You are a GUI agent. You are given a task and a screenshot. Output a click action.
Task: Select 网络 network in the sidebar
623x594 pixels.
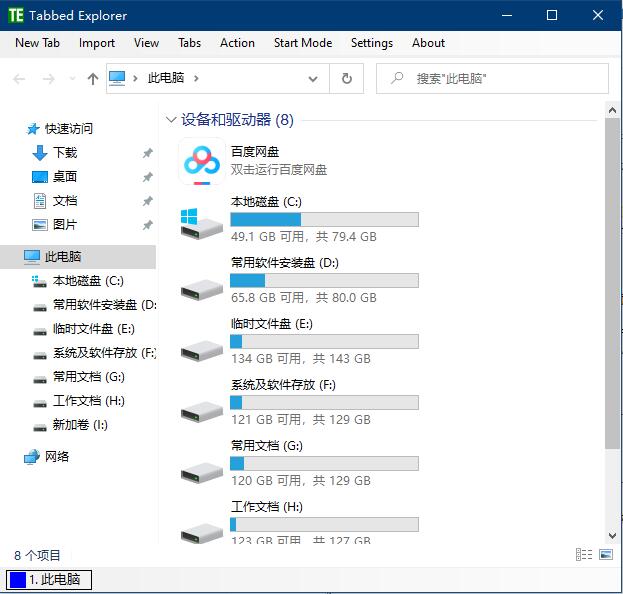[x=57, y=457]
